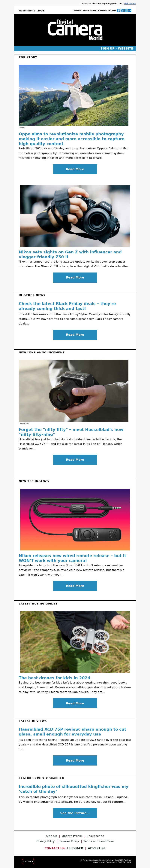150x868 pixels.
Task: Read More about Oppo mobile photography
Action: [x=75, y=169]
